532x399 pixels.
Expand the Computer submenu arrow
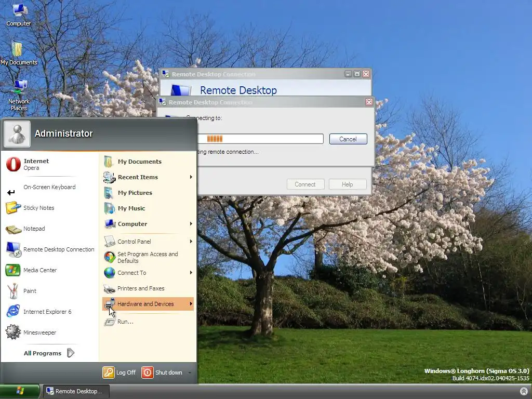pyautogui.click(x=191, y=224)
